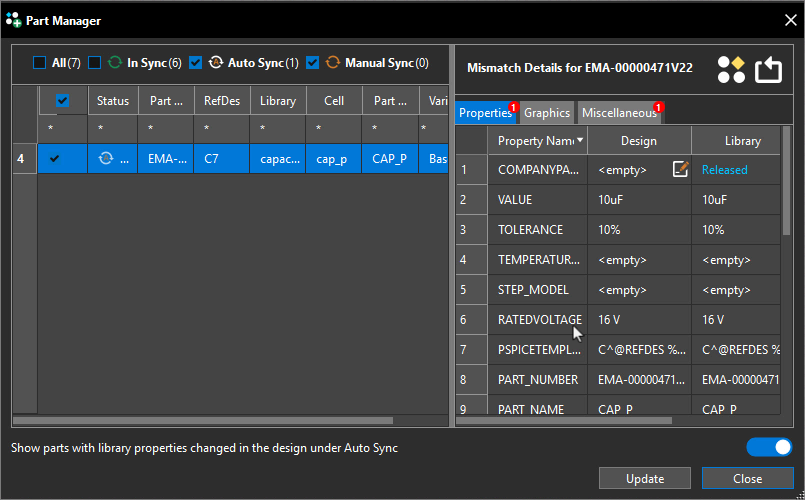The width and height of the screenshot is (805, 500).
Task: Click the parts table horizontal scrollbar
Action: [x=203, y=420]
